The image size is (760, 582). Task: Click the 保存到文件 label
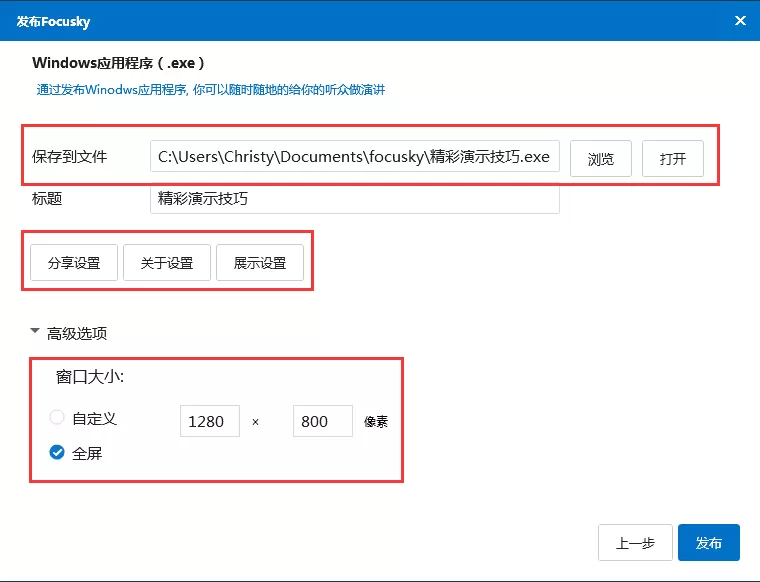pos(69,157)
